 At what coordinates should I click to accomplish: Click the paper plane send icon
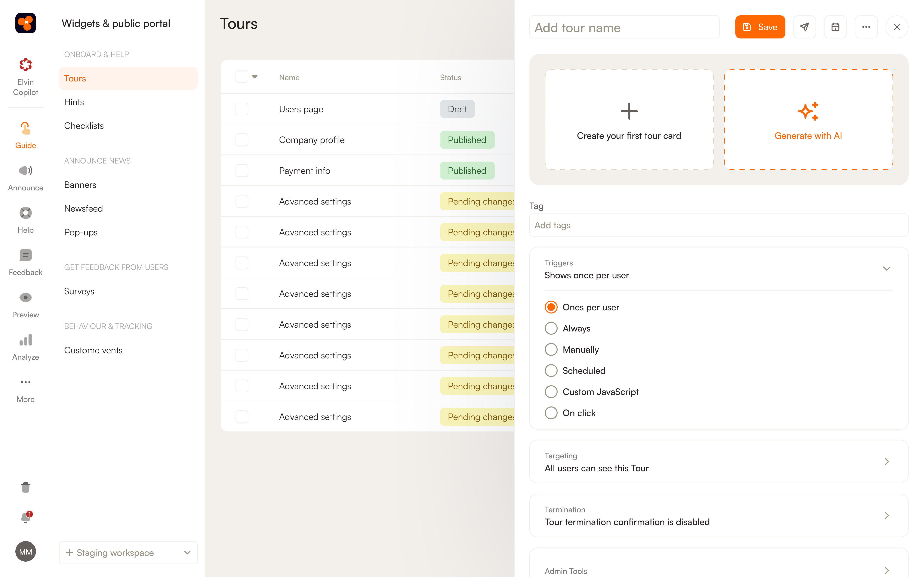click(804, 27)
